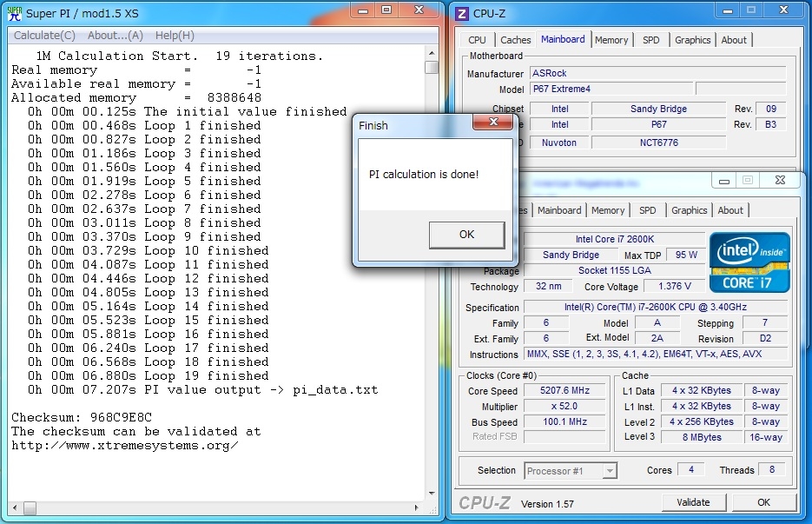The width and height of the screenshot is (812, 524).
Task: Select the CPU tab in CPU-Z
Action: tap(477, 40)
